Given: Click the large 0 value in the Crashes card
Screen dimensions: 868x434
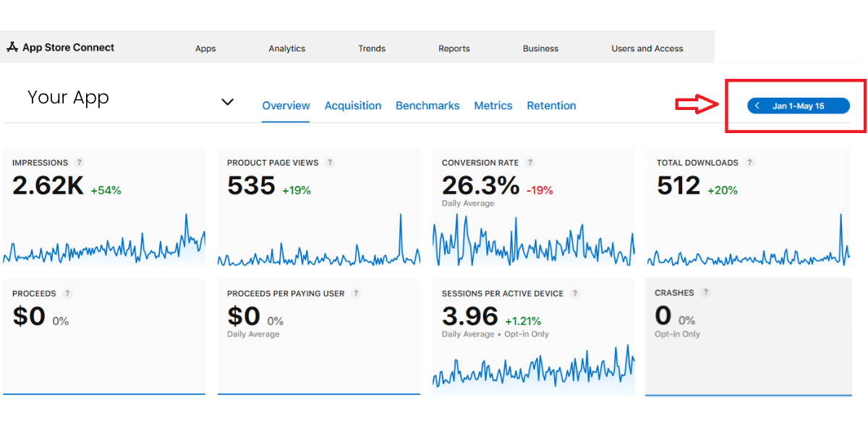Looking at the screenshot, I should 663,316.
